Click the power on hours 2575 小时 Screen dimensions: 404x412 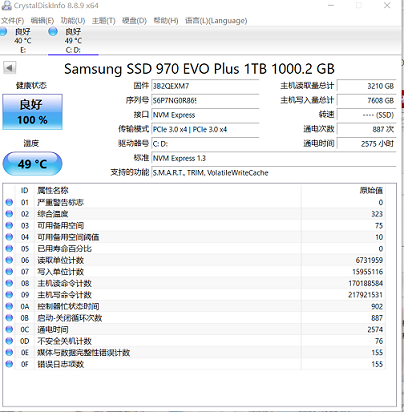366,144
